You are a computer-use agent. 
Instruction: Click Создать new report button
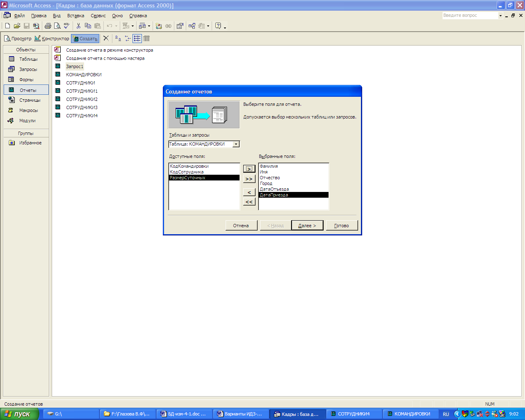85,39
